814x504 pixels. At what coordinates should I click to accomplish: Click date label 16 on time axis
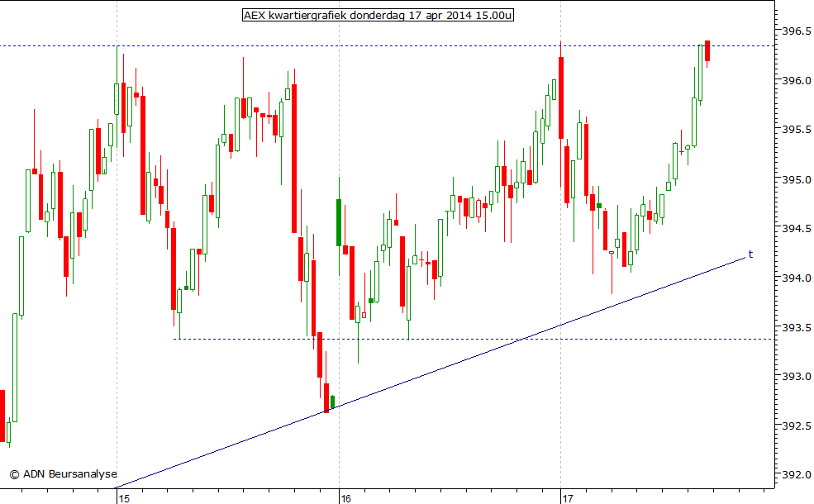pyautogui.click(x=345, y=499)
